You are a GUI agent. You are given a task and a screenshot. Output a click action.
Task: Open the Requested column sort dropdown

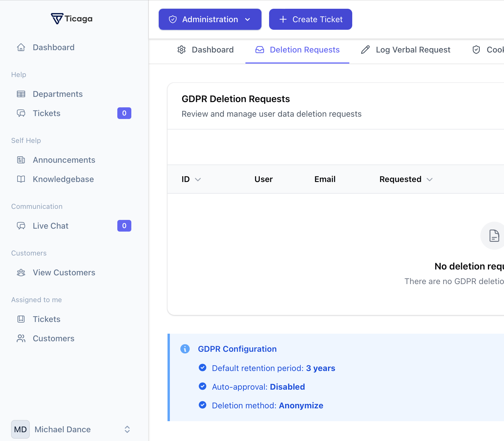click(x=429, y=180)
